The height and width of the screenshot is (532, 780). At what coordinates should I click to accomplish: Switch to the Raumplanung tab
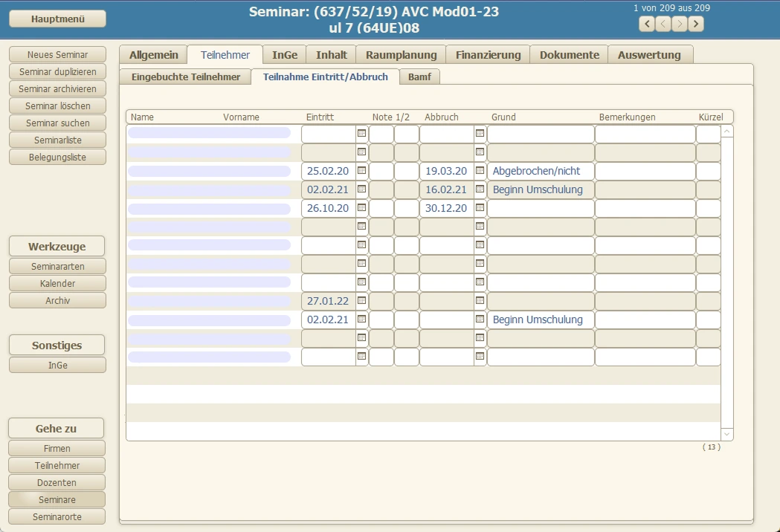(401, 55)
